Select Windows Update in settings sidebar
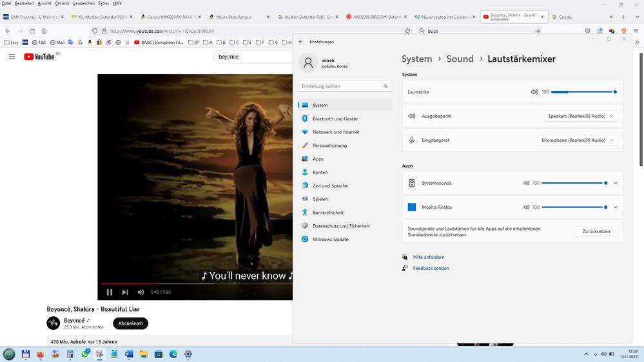Image resolution: width=644 pixels, height=362 pixels. point(330,239)
